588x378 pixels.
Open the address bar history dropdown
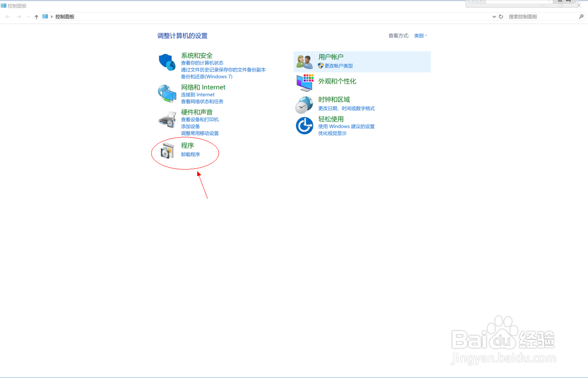[494, 17]
